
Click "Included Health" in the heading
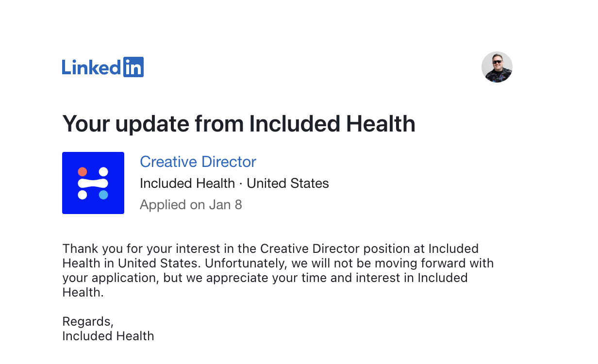(332, 124)
